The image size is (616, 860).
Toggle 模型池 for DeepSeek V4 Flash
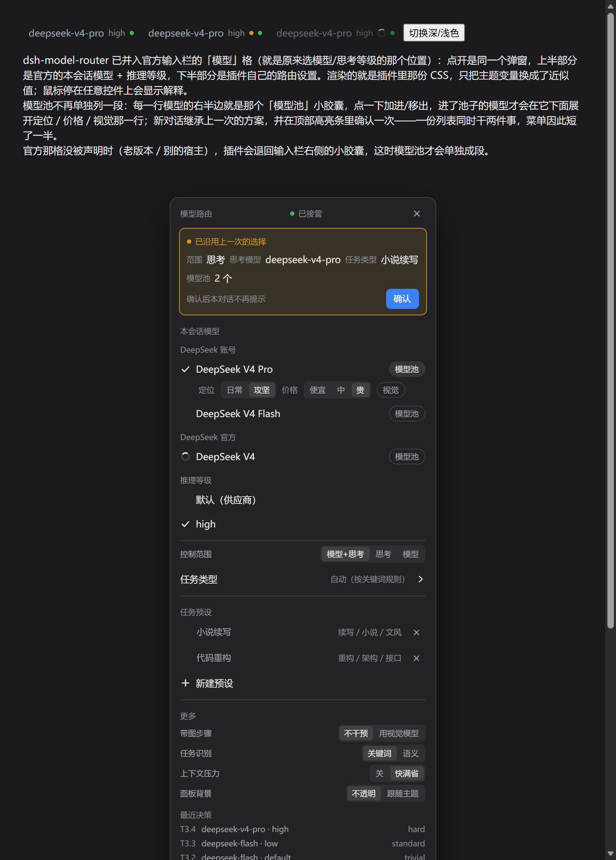[407, 414]
